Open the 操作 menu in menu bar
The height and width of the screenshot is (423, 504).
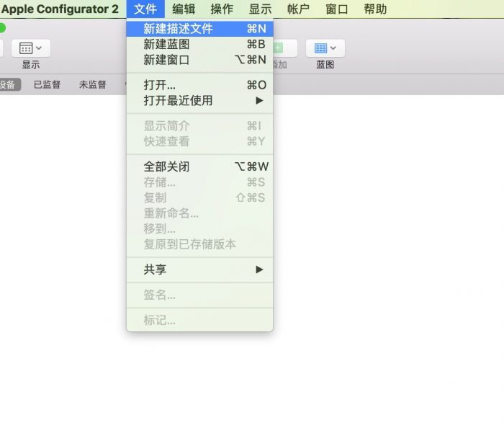coord(222,9)
